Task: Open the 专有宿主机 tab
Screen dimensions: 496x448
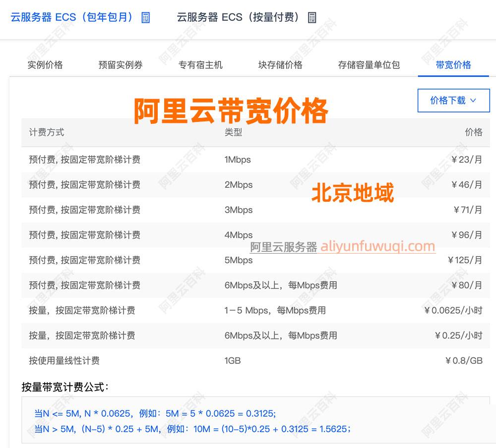Action: (200, 65)
